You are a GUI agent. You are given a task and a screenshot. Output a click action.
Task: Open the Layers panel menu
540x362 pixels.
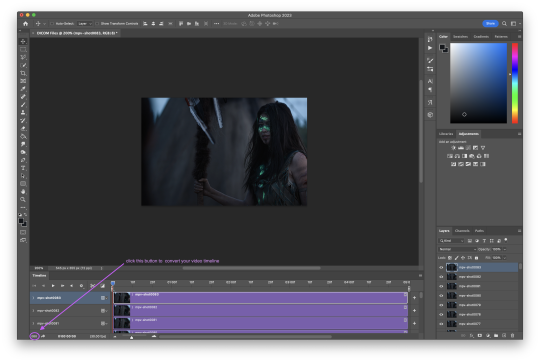519,231
